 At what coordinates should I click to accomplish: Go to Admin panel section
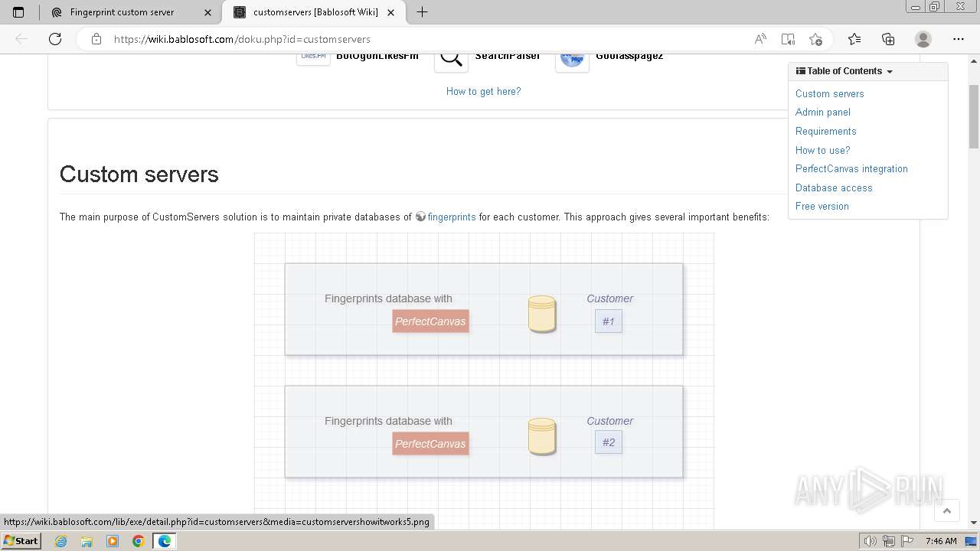(x=822, y=112)
